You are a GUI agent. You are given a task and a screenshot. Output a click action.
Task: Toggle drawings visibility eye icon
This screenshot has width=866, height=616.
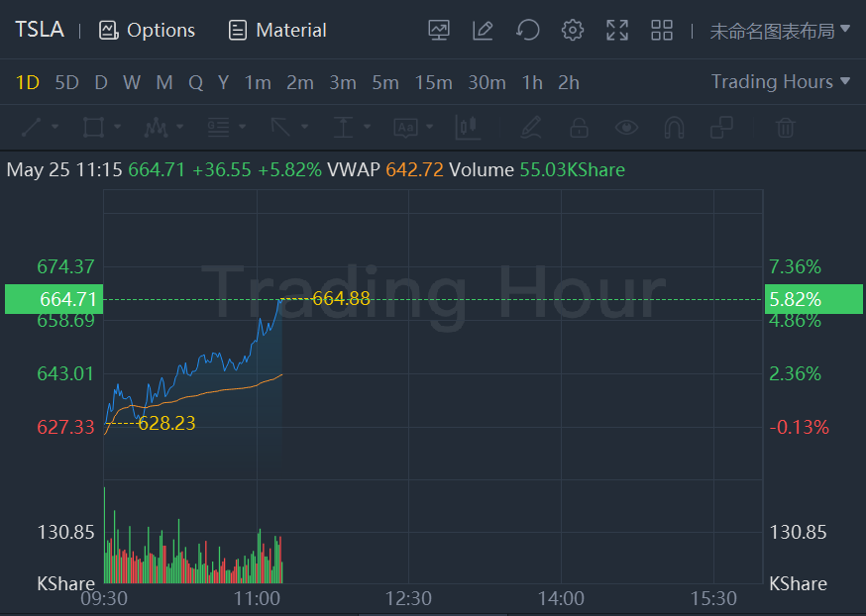coord(626,128)
